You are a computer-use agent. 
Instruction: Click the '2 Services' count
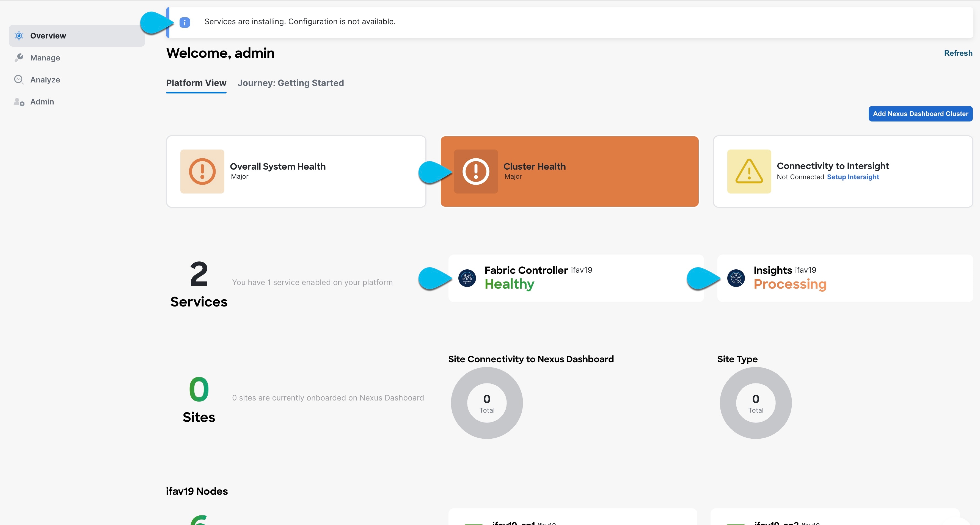199,284
